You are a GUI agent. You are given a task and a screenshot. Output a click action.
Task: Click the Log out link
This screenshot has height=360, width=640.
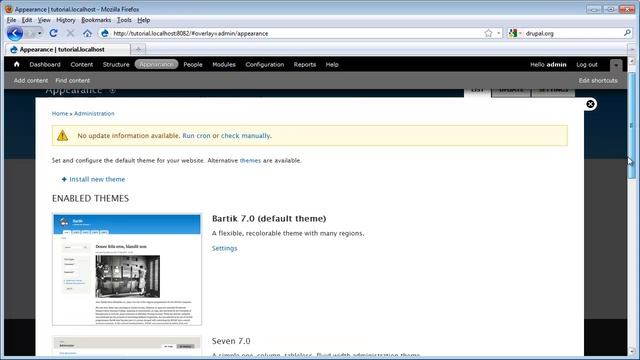click(x=587, y=64)
